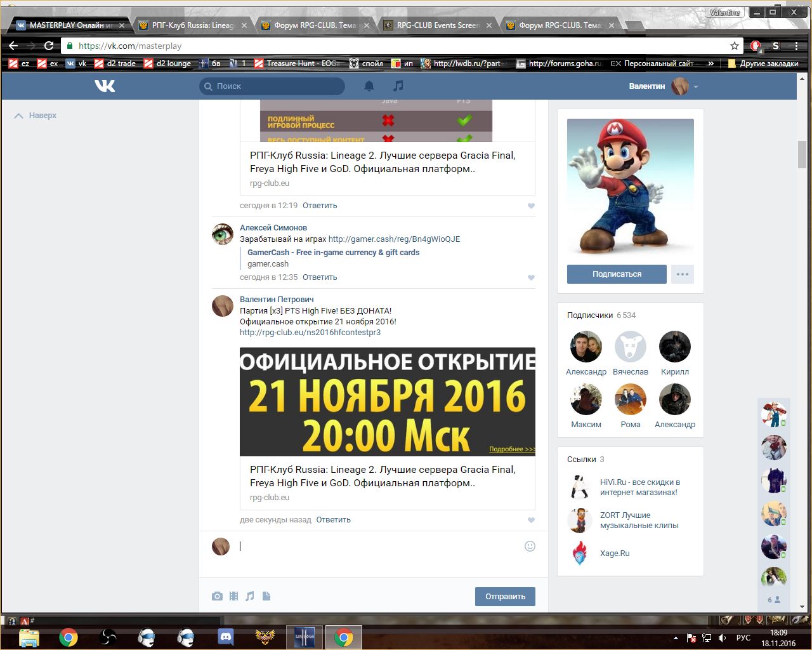Open the 'ez' bookmark
The image size is (812, 650).
coord(19,63)
